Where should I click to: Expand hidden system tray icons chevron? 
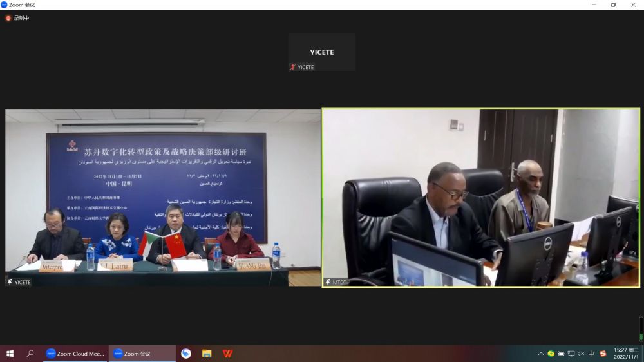pyautogui.click(x=541, y=354)
